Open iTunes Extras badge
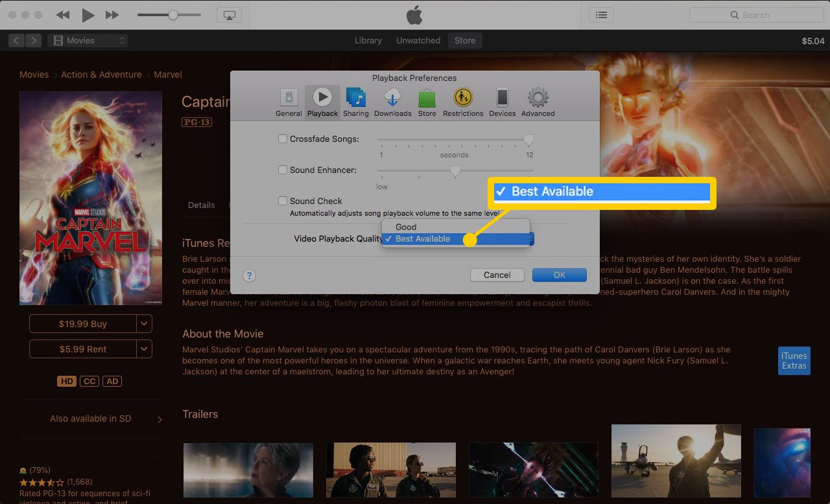 (x=794, y=361)
